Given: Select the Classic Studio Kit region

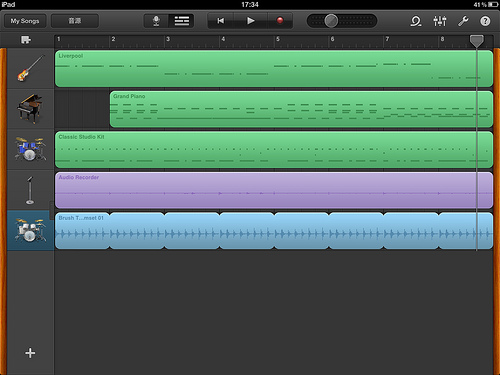Looking at the screenshot, I should pyautogui.click(x=274, y=149).
